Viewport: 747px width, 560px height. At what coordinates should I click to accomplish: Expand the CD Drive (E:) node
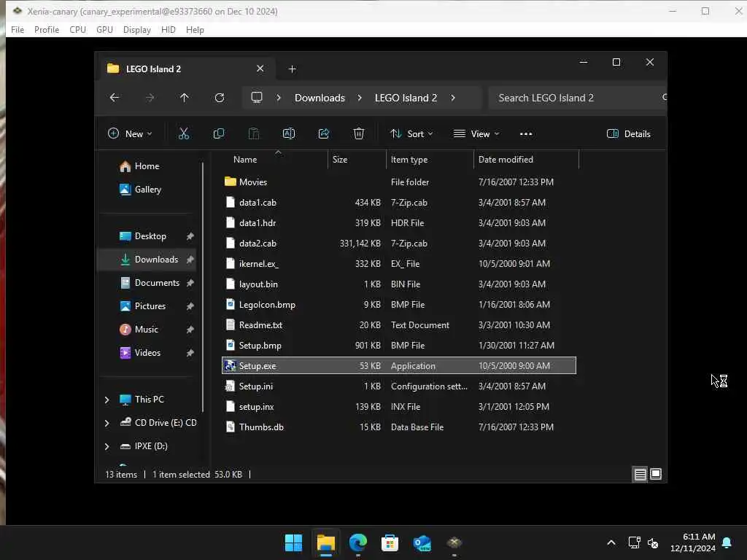tap(107, 423)
